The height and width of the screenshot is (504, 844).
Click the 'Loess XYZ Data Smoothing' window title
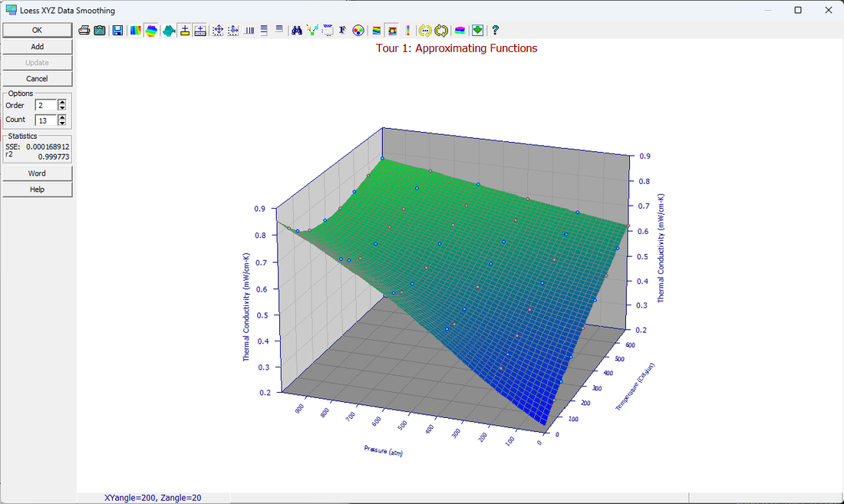tap(68, 10)
